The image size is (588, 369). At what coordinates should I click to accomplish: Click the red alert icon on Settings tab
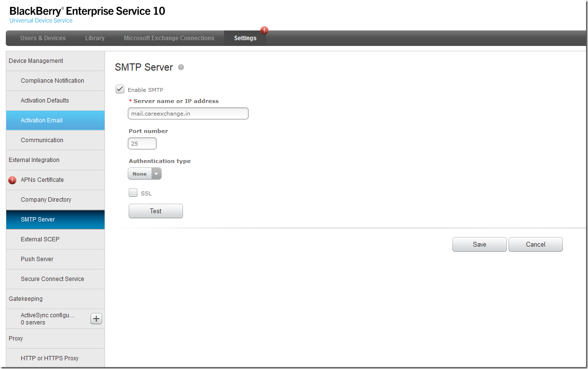(264, 30)
